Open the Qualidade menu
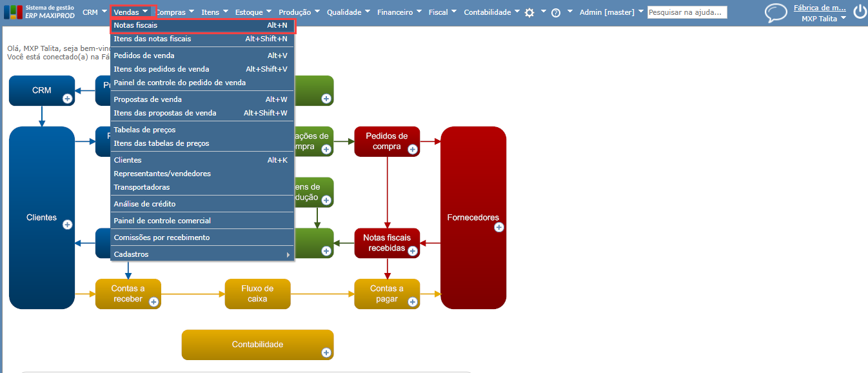The height and width of the screenshot is (373, 868). click(348, 12)
